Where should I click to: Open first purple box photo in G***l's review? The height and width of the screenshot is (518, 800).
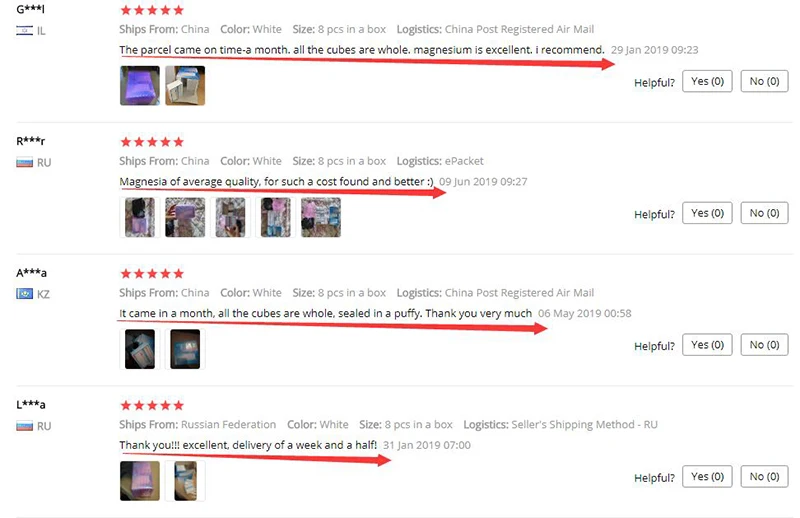[x=140, y=86]
